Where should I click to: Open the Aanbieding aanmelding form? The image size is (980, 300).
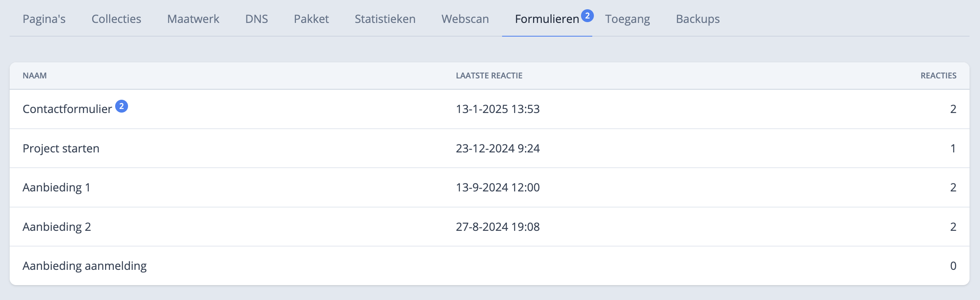pos(85,265)
